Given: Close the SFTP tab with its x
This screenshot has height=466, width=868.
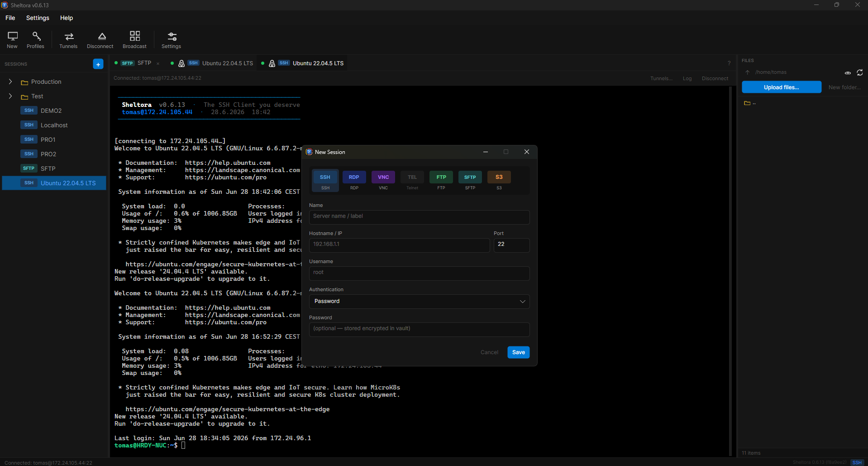Looking at the screenshot, I should click(158, 63).
